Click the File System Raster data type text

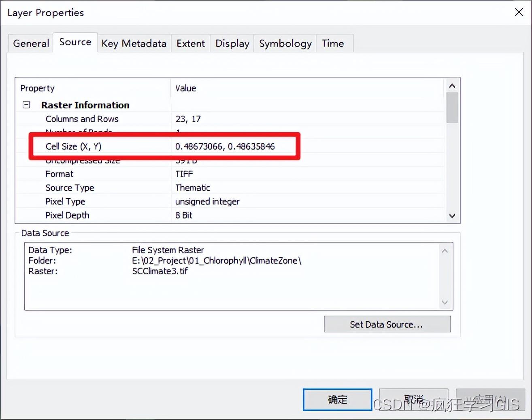point(168,250)
